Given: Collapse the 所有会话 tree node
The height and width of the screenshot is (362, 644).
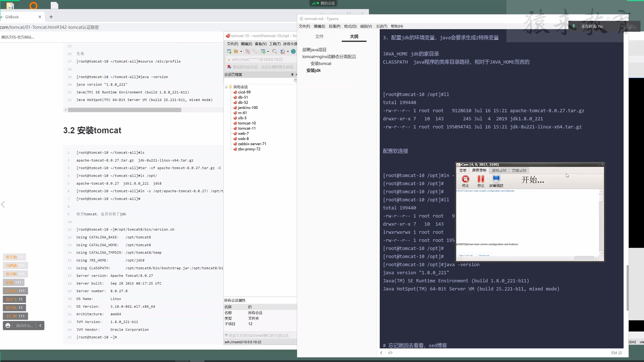Looking at the screenshot, I should click(x=226, y=87).
